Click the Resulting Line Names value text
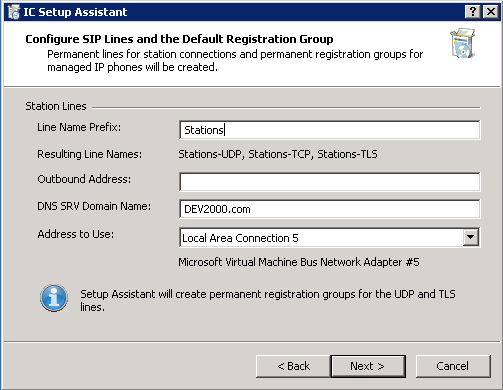The image size is (503, 390). coord(278,154)
